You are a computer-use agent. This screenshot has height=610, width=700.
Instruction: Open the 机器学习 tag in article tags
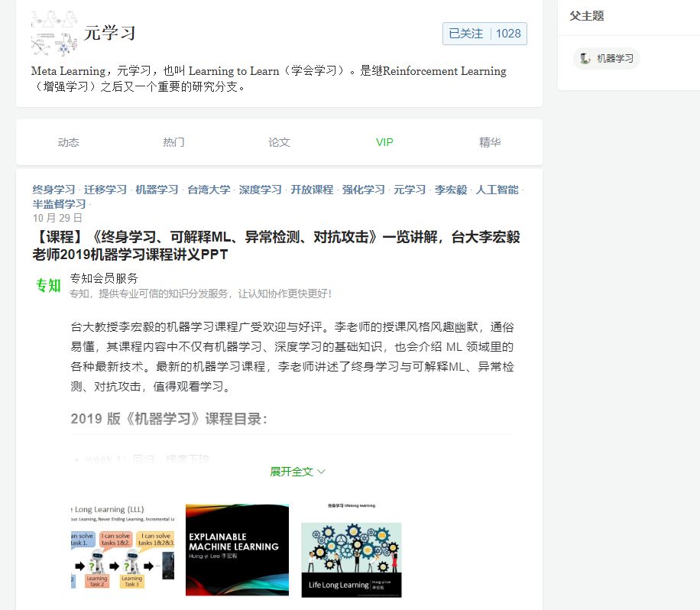click(157, 190)
